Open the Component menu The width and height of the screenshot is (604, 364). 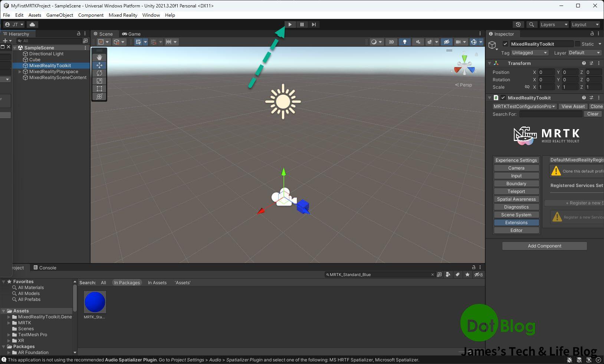(91, 15)
